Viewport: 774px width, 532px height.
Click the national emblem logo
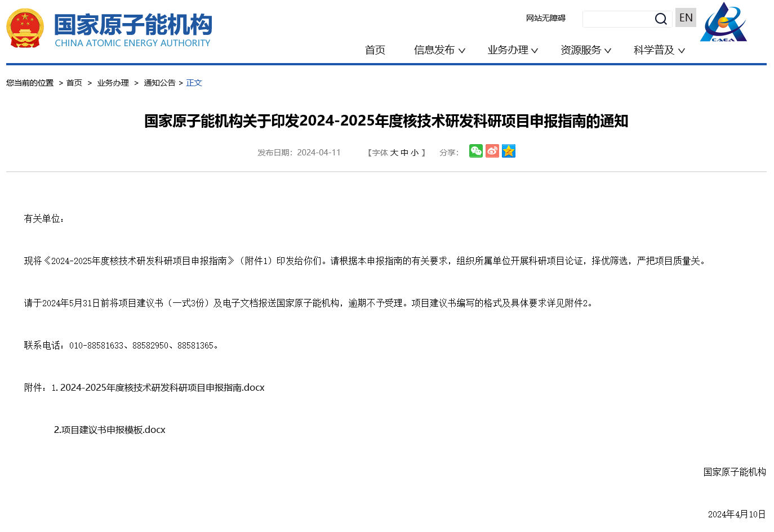[25, 28]
